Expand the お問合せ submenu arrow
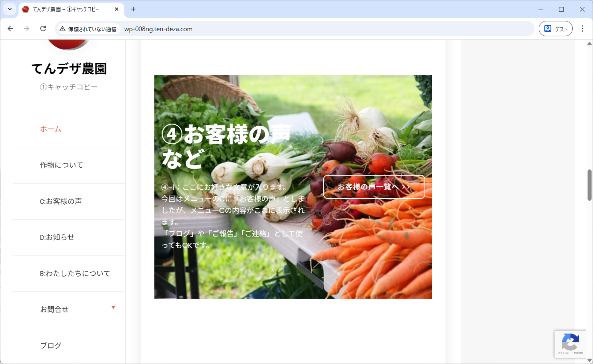This screenshot has height=364, width=593. click(113, 308)
